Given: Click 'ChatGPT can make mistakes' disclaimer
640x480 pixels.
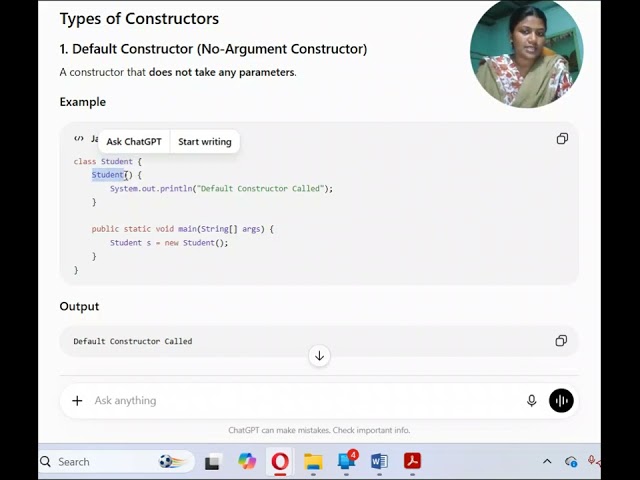Looking at the screenshot, I should point(319,430).
